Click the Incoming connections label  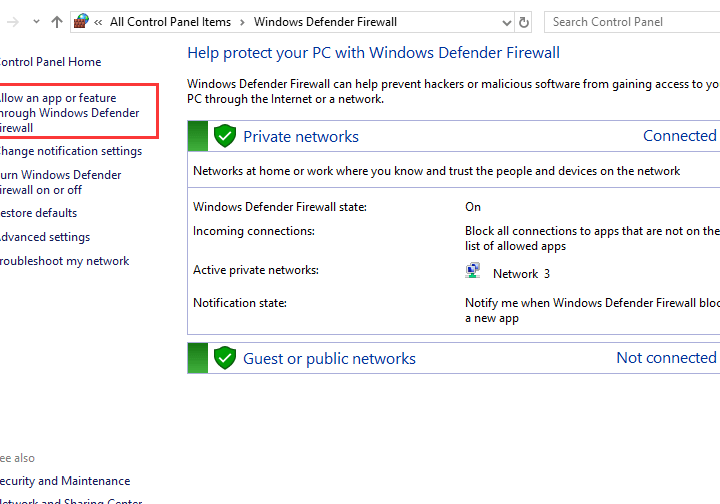(253, 231)
